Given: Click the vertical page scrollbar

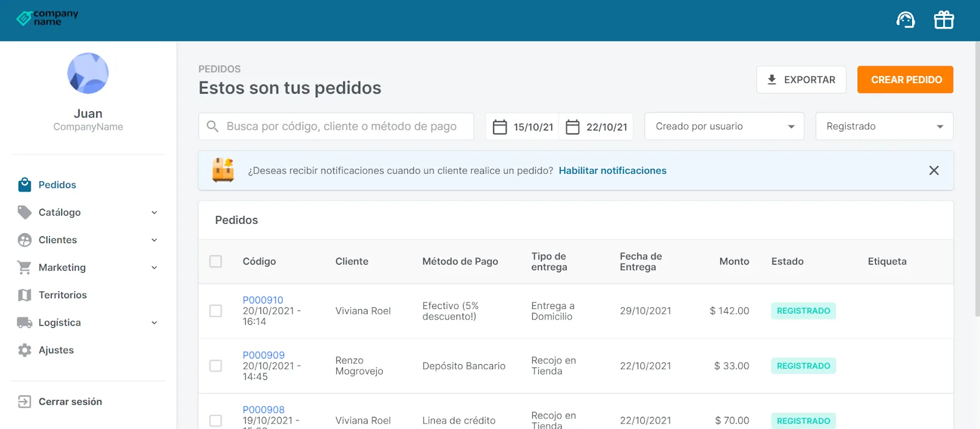Looking at the screenshot, I should pos(977,179).
